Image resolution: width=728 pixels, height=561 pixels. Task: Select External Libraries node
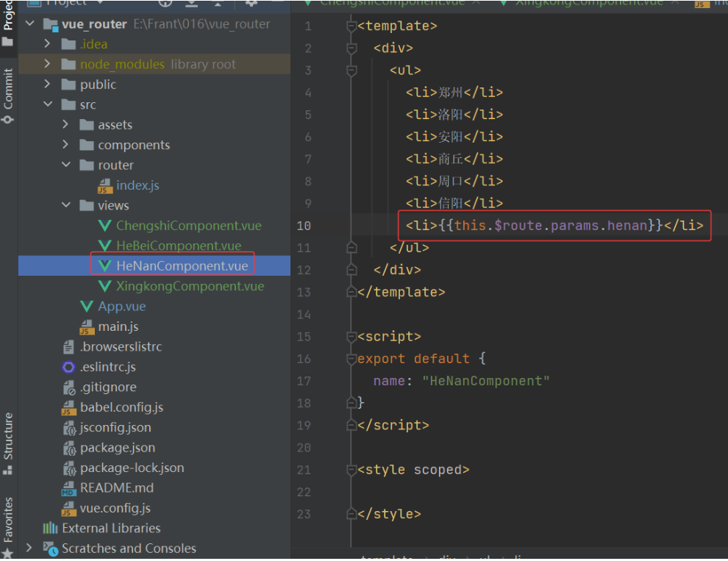[x=111, y=528]
